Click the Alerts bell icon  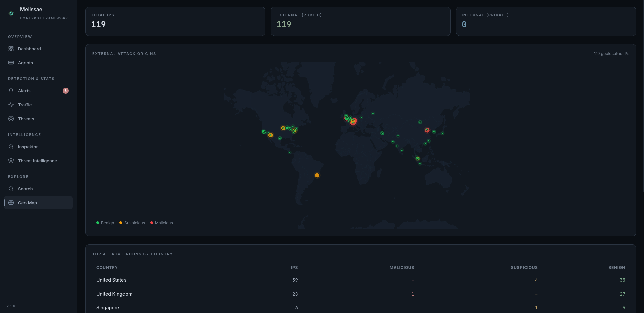point(11,91)
